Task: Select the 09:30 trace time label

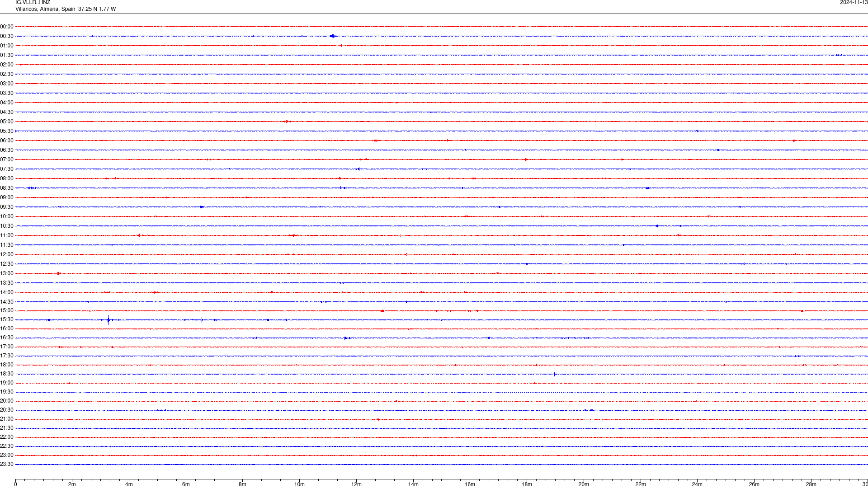Action: [x=7, y=207]
